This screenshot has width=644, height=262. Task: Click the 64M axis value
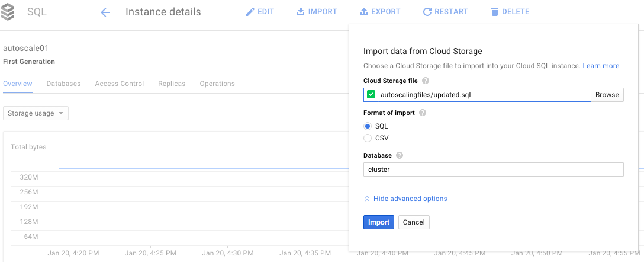coord(31,237)
